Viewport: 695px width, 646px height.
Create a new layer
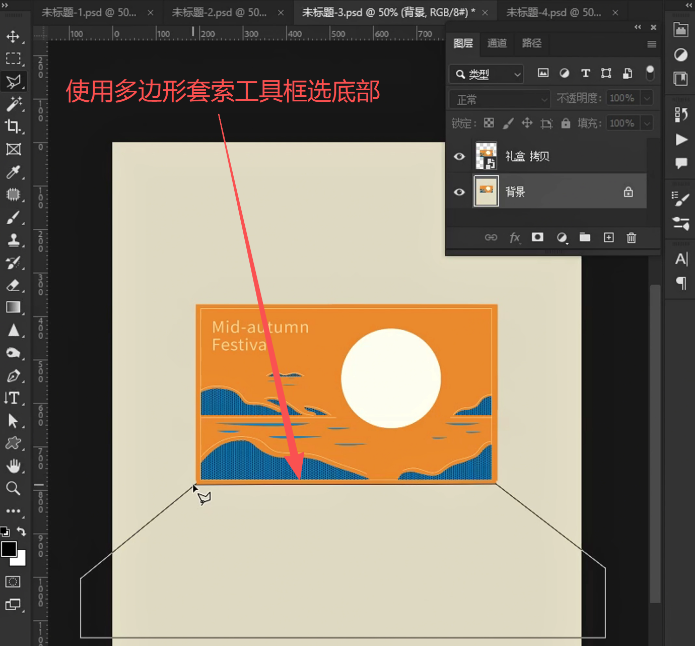pos(609,237)
